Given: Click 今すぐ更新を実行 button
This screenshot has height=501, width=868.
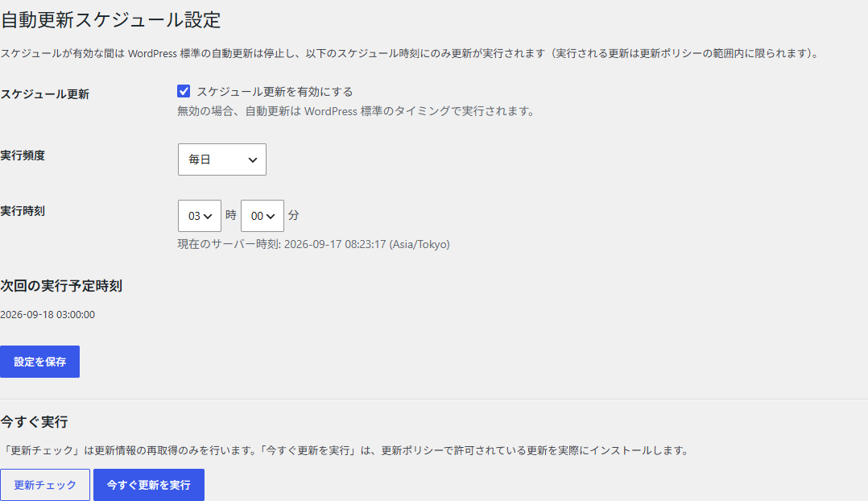Looking at the screenshot, I should pos(149,485).
